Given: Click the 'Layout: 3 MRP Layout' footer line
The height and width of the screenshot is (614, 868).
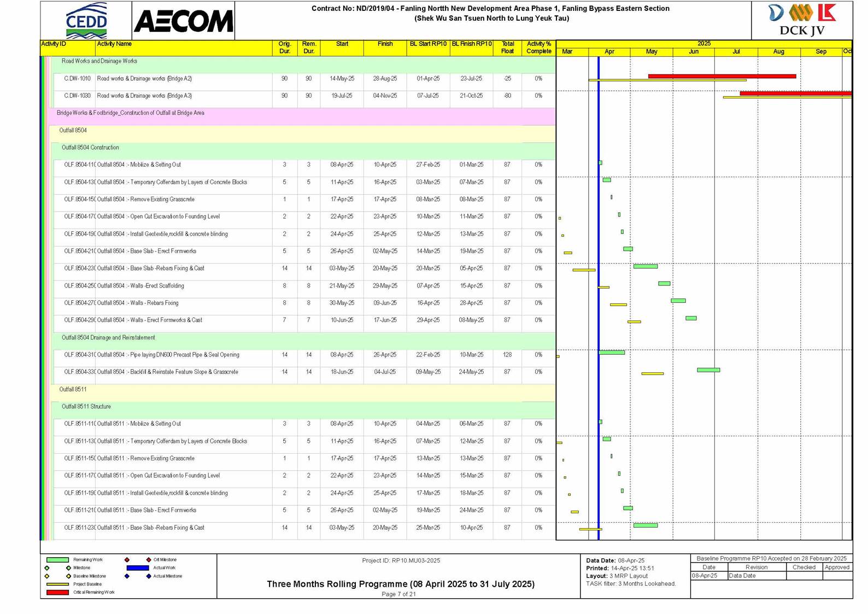Looking at the screenshot, I should (x=617, y=576).
